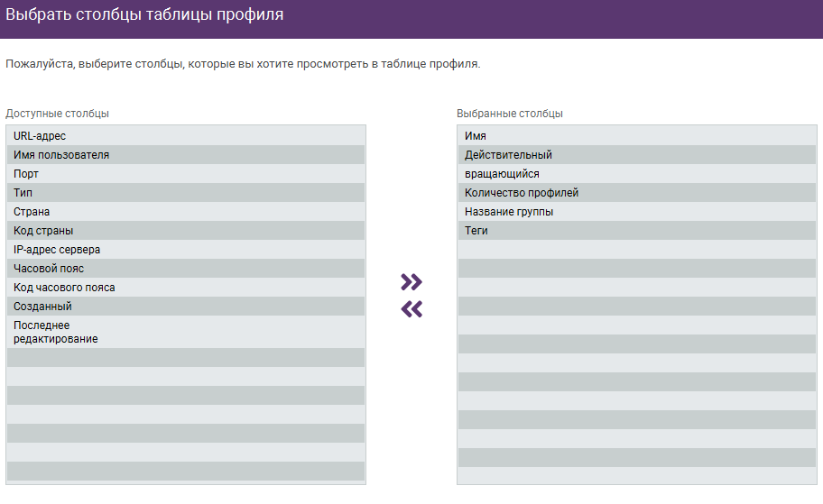Viewport: 823px width, 504px height.
Task: Choose Часовой пояс column row
Action: point(186,268)
